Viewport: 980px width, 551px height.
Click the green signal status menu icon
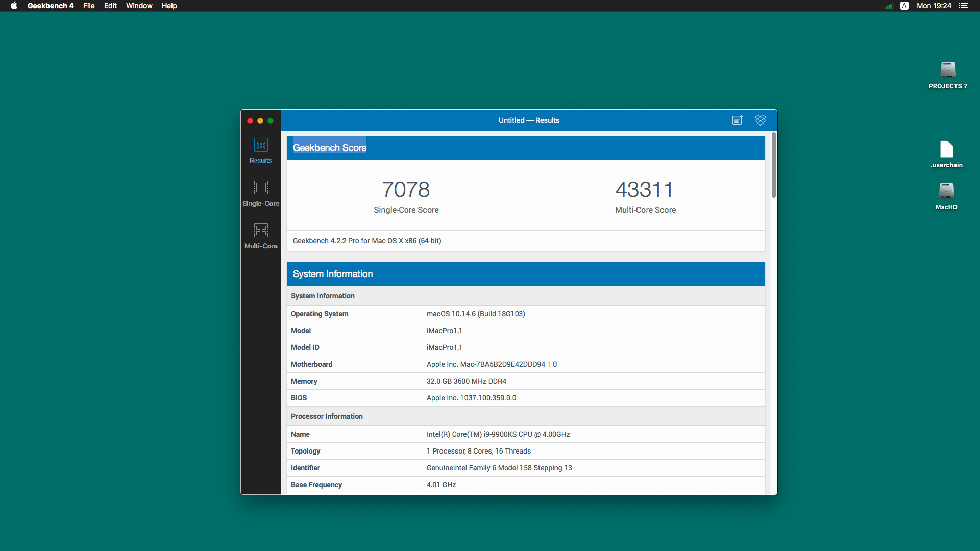889,6
